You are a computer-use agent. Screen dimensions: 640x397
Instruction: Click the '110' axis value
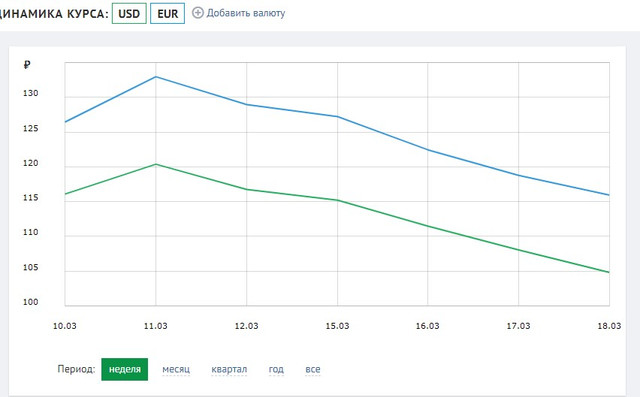click(x=31, y=233)
